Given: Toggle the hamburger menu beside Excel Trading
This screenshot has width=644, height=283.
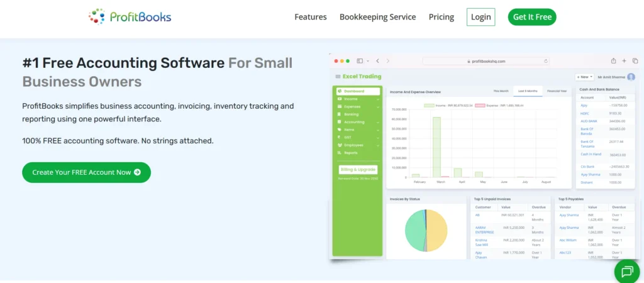Looking at the screenshot, I should tap(338, 76).
